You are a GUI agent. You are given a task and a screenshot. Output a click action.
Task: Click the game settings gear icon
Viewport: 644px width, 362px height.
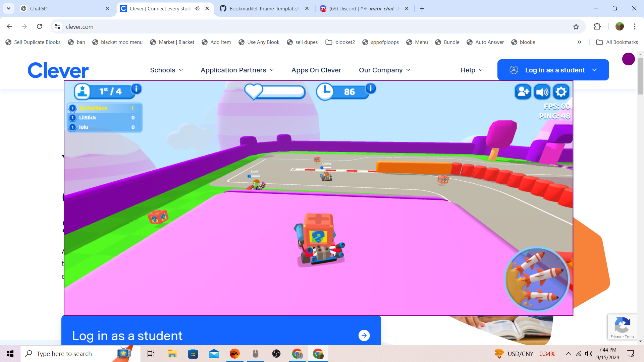click(x=561, y=92)
